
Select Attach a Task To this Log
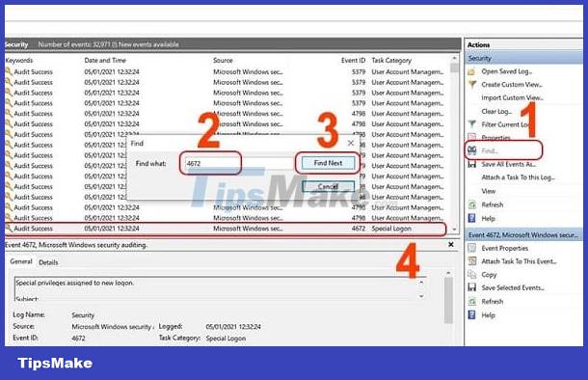[x=519, y=177]
